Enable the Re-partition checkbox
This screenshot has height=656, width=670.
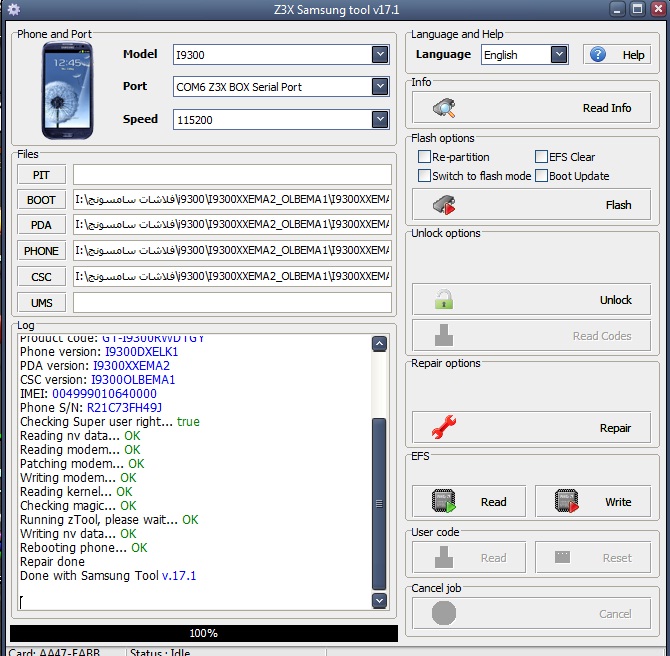click(x=424, y=157)
